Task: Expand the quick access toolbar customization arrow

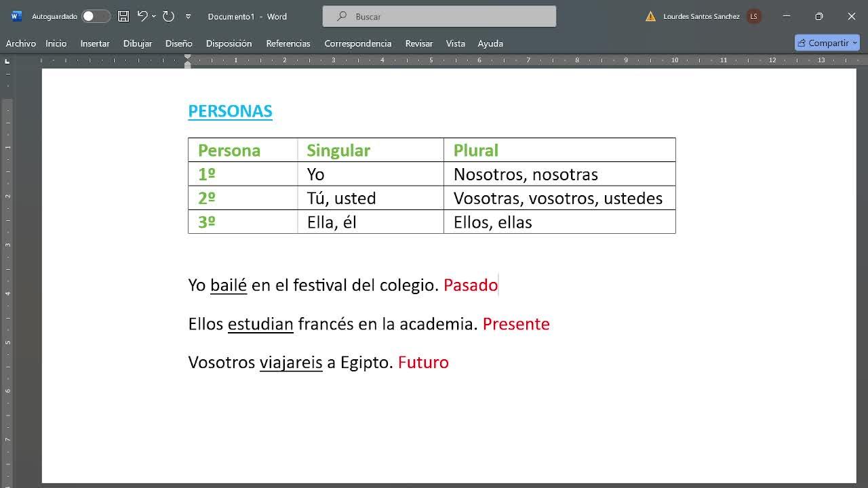Action: [x=188, y=16]
